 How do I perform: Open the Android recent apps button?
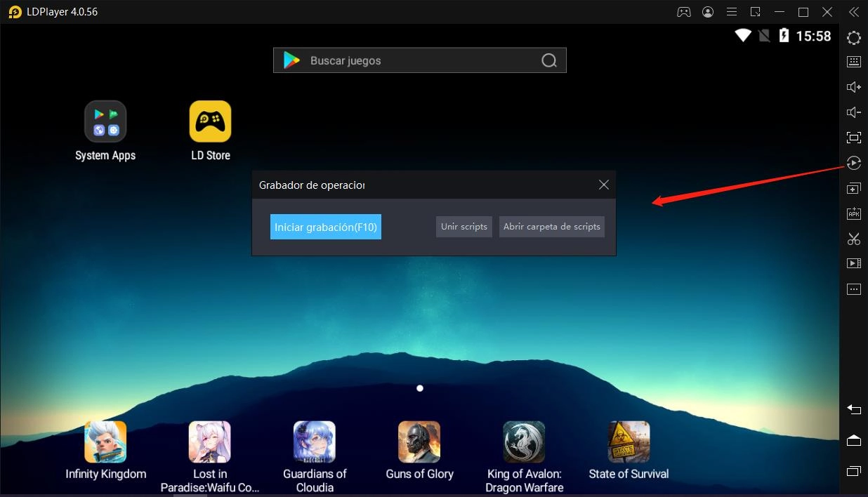tap(854, 470)
